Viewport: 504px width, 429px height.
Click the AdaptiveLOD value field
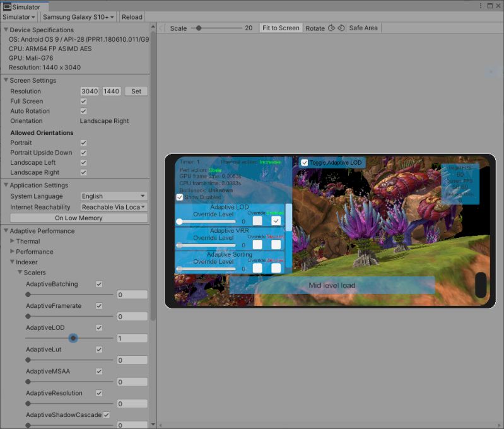(132, 338)
